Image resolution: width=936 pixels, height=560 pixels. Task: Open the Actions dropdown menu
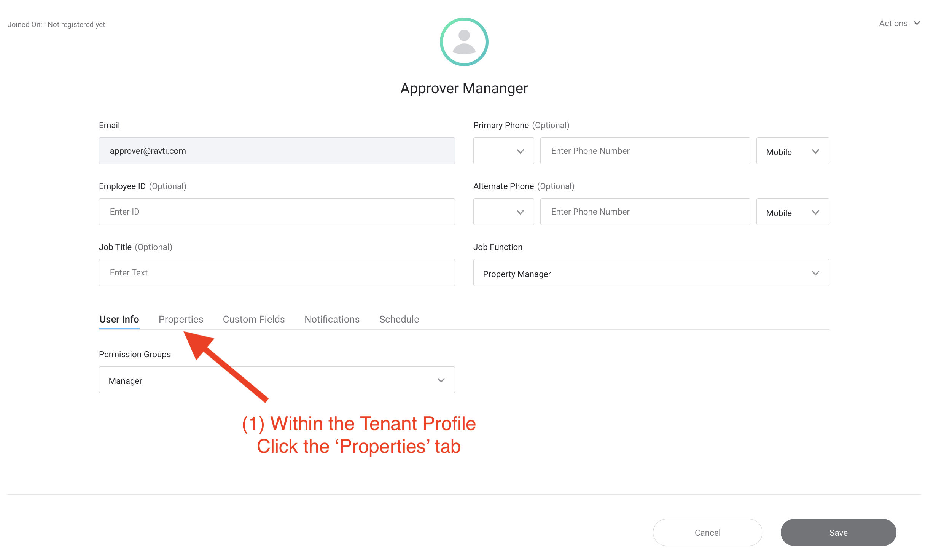pyautogui.click(x=899, y=24)
